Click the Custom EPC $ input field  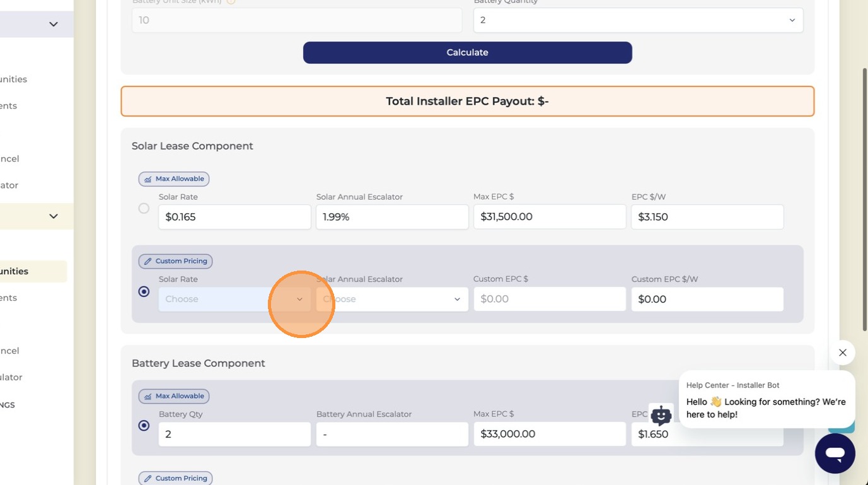tap(550, 299)
